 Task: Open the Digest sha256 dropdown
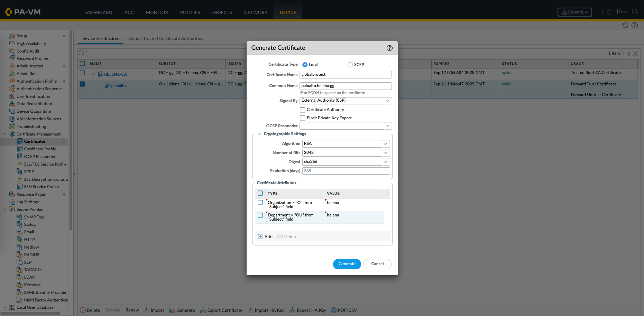point(385,162)
